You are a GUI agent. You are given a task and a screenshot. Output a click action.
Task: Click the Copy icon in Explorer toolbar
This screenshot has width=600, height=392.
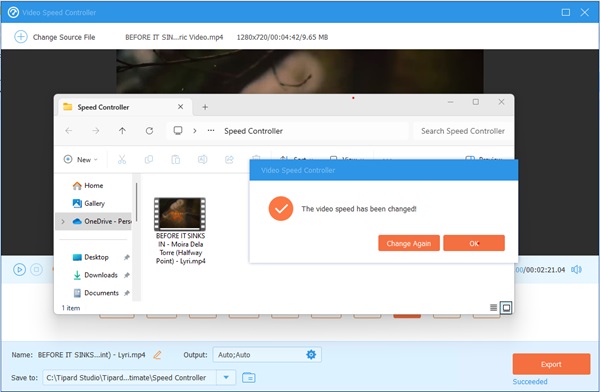coord(149,159)
